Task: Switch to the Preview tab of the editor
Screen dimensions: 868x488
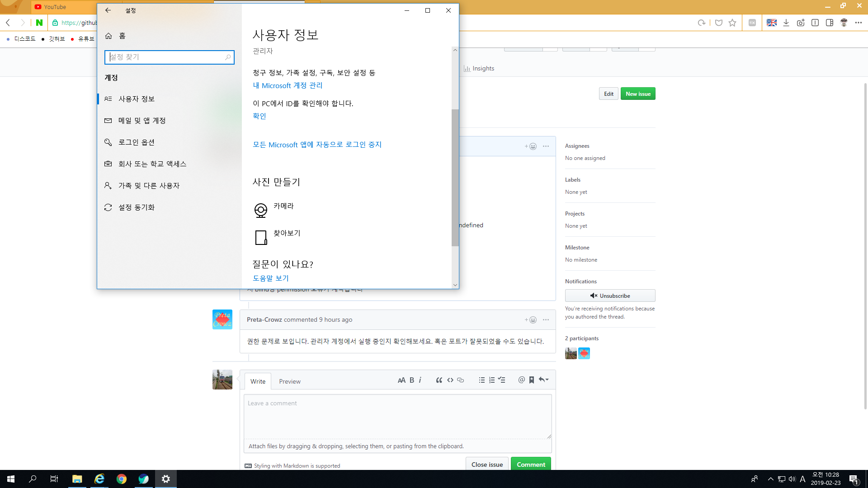Action: tap(290, 381)
